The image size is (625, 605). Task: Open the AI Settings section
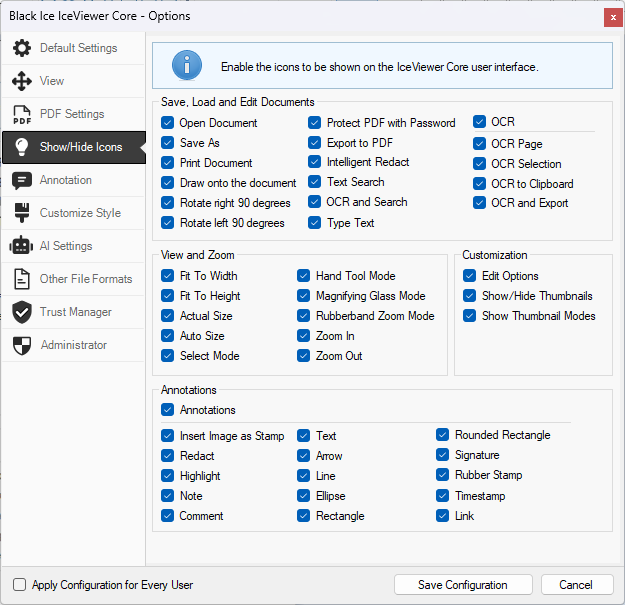pyautogui.click(x=73, y=246)
